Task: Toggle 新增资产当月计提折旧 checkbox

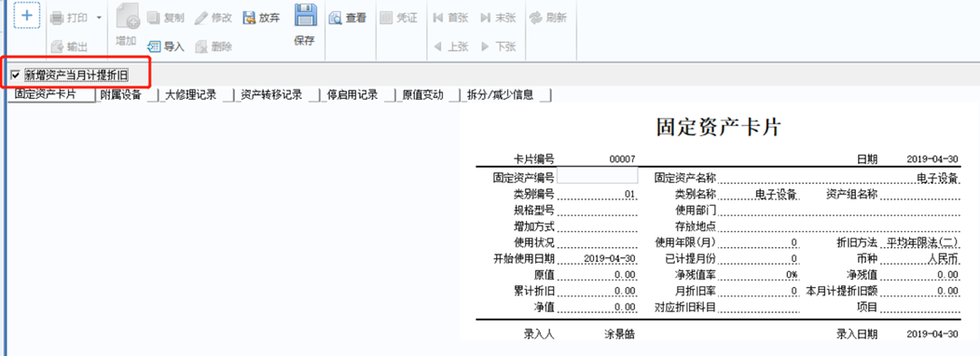Action: click(x=15, y=75)
